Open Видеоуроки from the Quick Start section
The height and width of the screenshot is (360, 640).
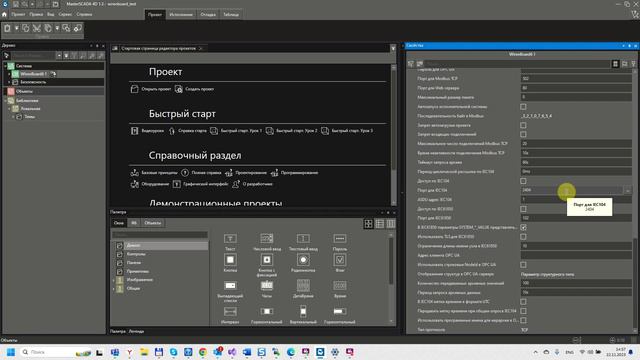coord(147,131)
